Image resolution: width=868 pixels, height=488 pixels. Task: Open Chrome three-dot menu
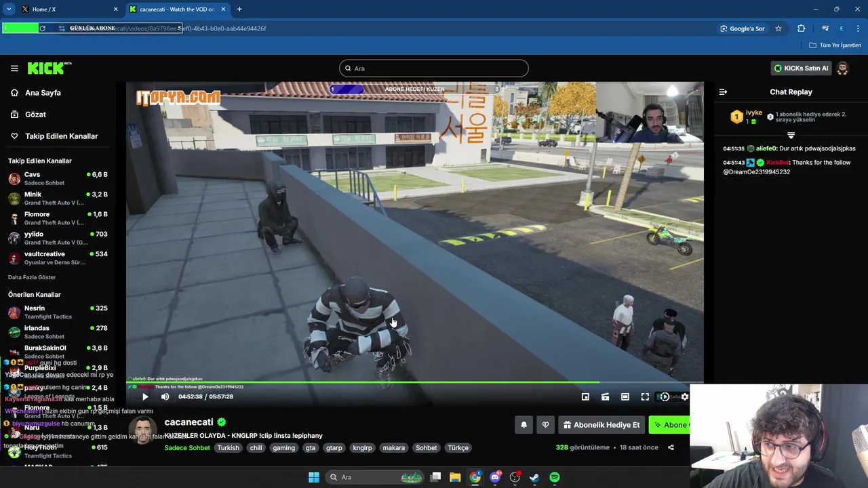tap(859, 28)
